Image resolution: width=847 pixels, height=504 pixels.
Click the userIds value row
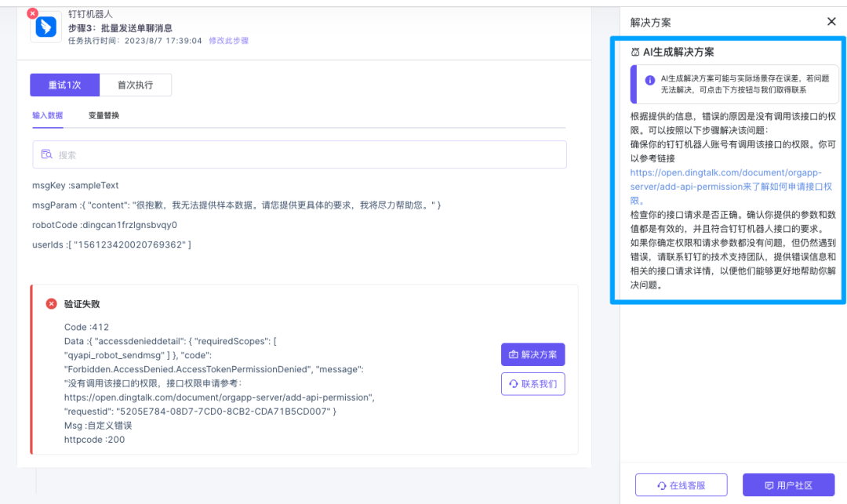click(x=111, y=245)
